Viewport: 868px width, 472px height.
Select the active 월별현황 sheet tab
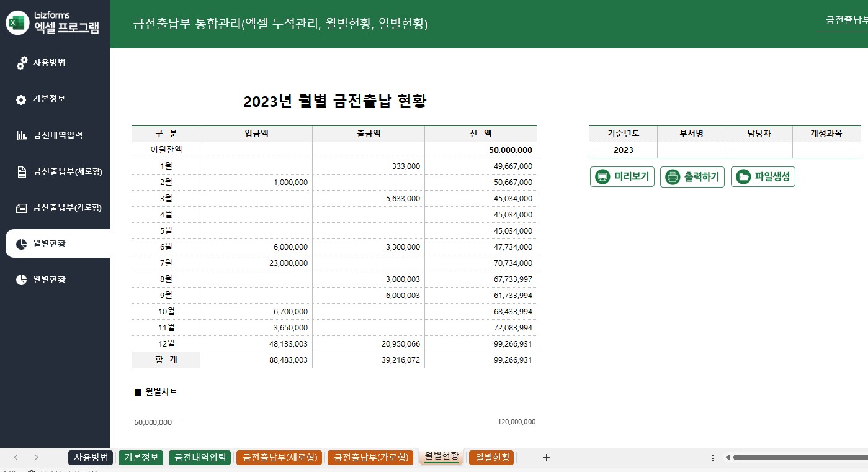pyautogui.click(x=442, y=457)
